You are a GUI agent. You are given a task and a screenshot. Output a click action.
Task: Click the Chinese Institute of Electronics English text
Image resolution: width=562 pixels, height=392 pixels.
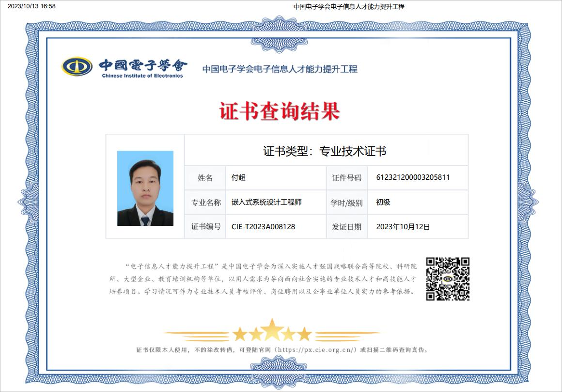coord(142,76)
